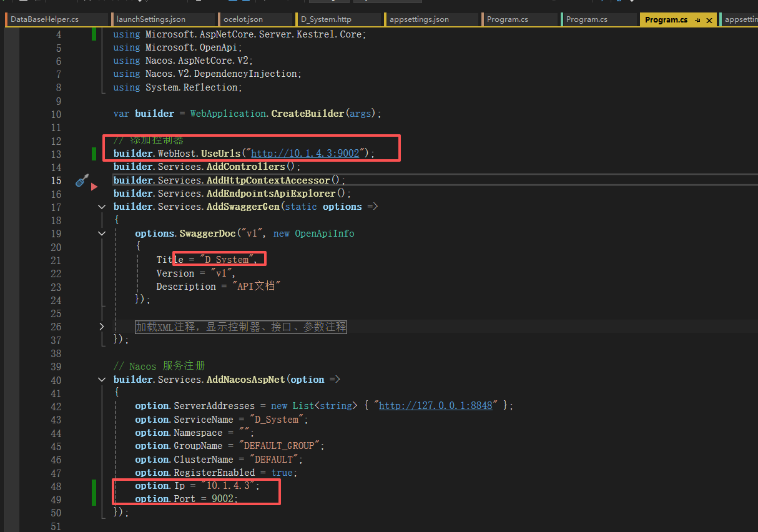Click the ServerAddresses property
This screenshot has width=758, height=532.
tap(214, 406)
